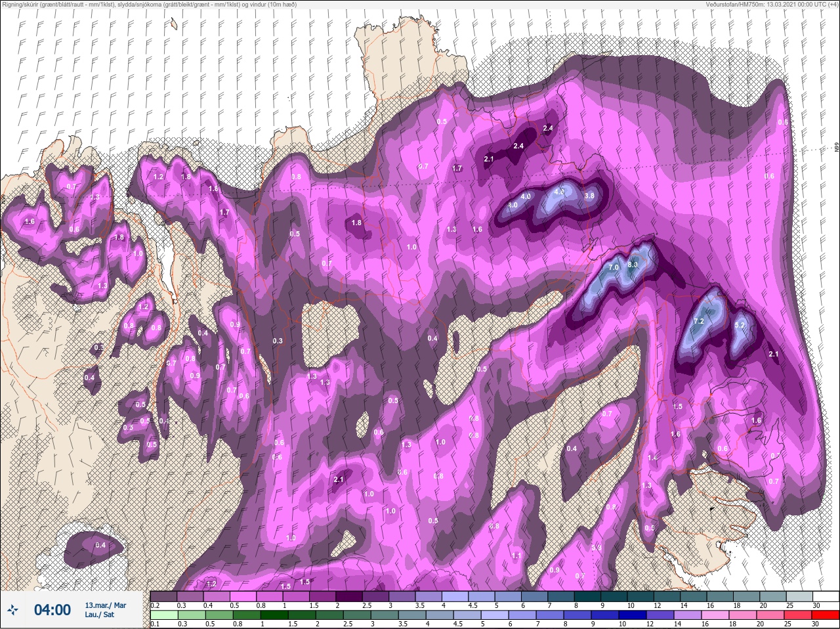The height and width of the screenshot is (629, 840).
Task: Select the white snow legend swatch before 30
Action: click(826, 596)
